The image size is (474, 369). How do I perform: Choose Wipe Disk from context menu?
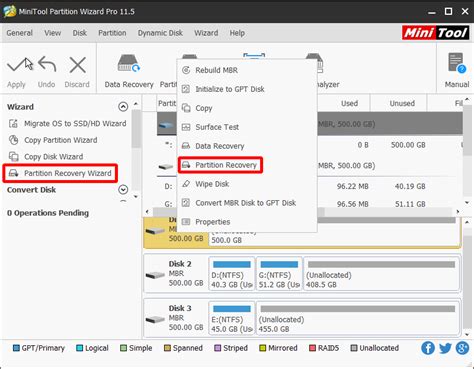click(247, 184)
